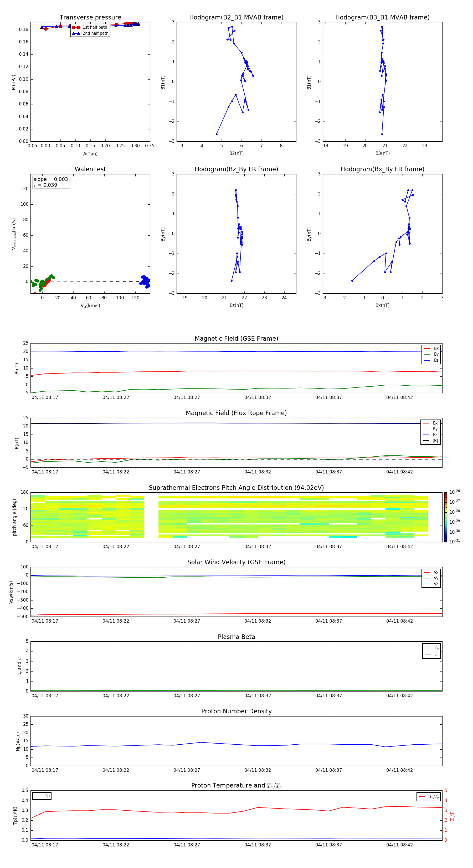Click the Vy legend entry
This screenshot has height=868, width=473.
[431, 578]
